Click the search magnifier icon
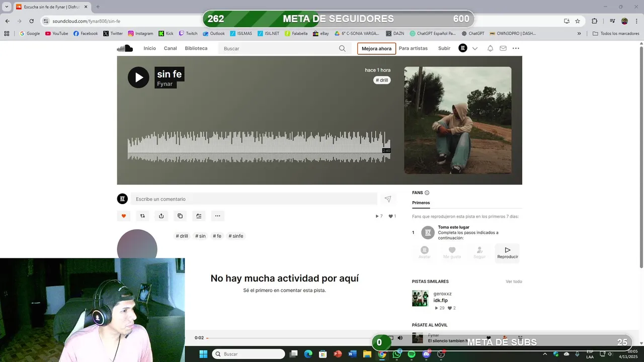 click(x=342, y=49)
